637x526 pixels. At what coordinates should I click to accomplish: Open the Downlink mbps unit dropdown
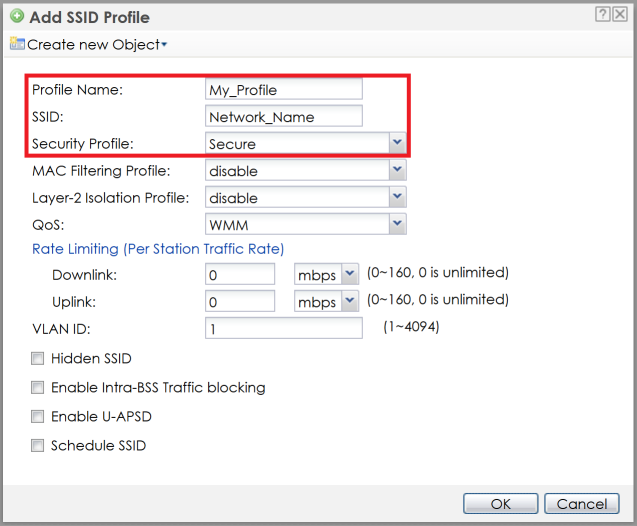(349, 275)
